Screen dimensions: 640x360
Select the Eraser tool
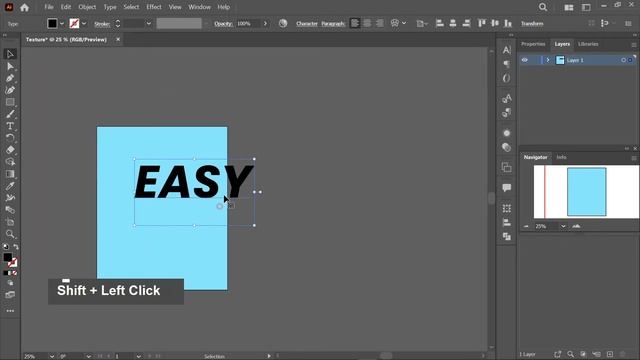[x=10, y=150]
